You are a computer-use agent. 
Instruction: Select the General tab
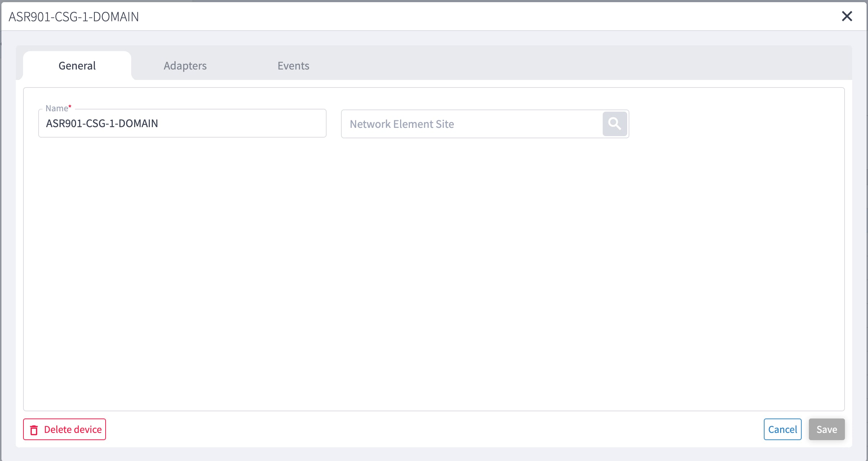77,66
